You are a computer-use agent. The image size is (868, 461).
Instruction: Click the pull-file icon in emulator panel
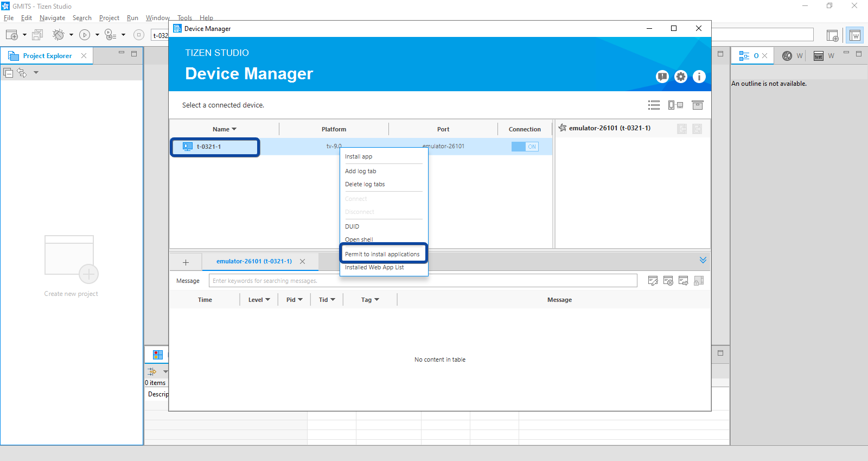682,129
